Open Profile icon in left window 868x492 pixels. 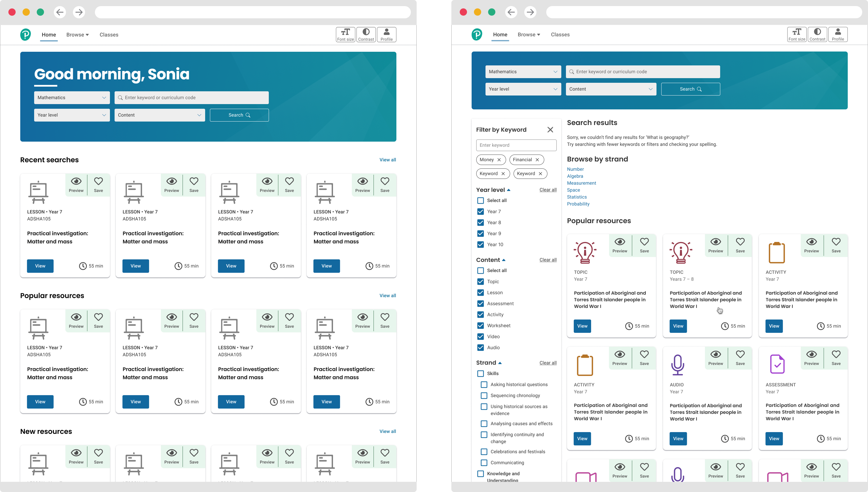click(x=386, y=34)
